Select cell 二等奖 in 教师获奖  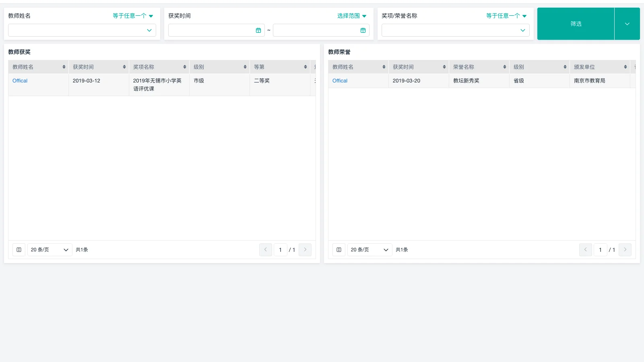pyautogui.click(x=280, y=84)
